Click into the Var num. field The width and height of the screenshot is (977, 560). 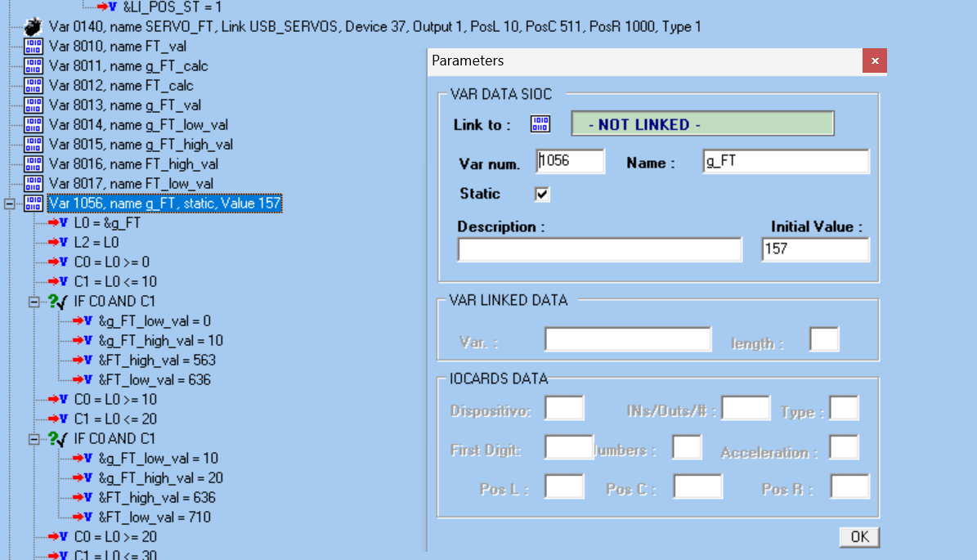pyautogui.click(x=570, y=162)
